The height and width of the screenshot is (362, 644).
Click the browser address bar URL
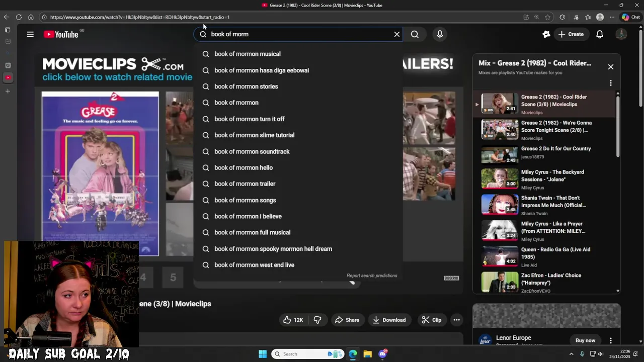(x=140, y=17)
